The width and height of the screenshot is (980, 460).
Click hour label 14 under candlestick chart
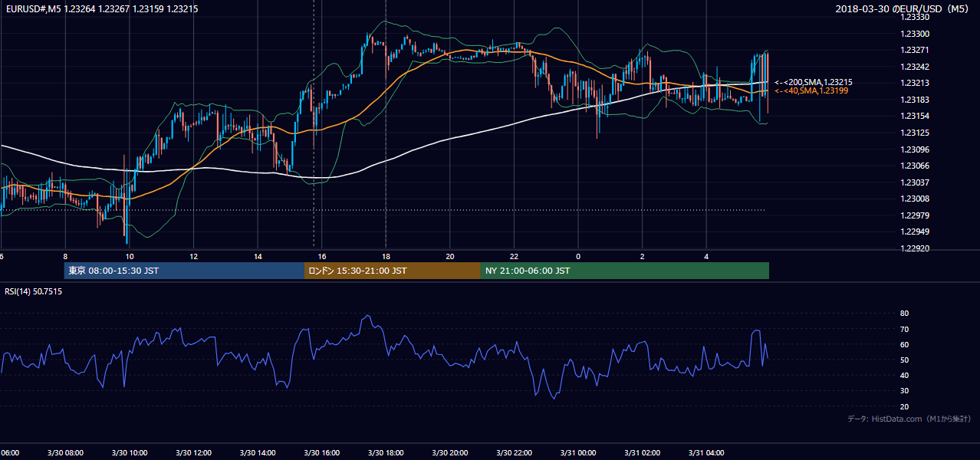coord(258,256)
